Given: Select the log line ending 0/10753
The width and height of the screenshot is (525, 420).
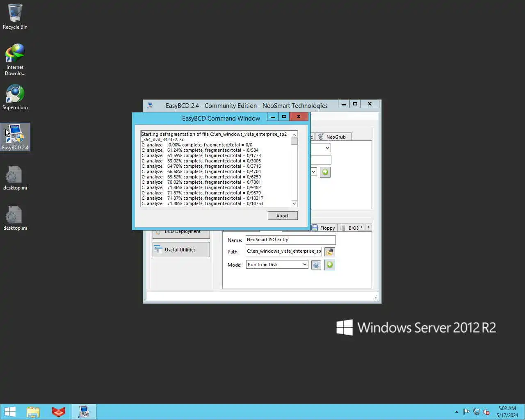Looking at the screenshot, I should pyautogui.click(x=203, y=203).
